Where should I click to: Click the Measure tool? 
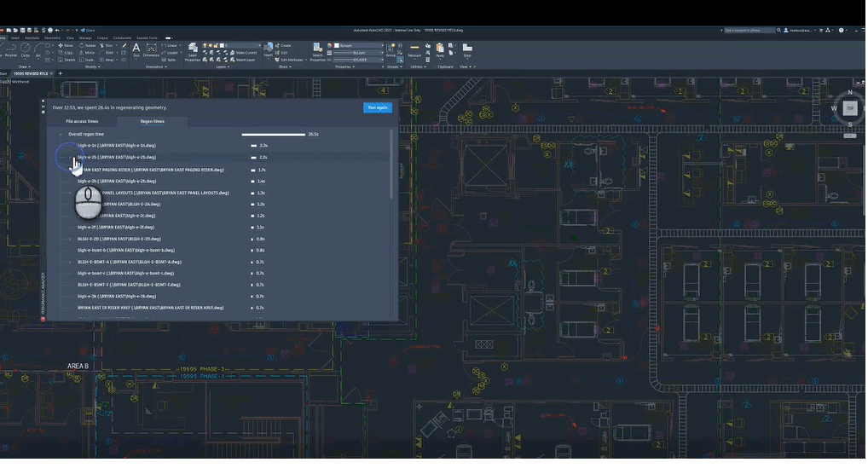click(x=414, y=50)
